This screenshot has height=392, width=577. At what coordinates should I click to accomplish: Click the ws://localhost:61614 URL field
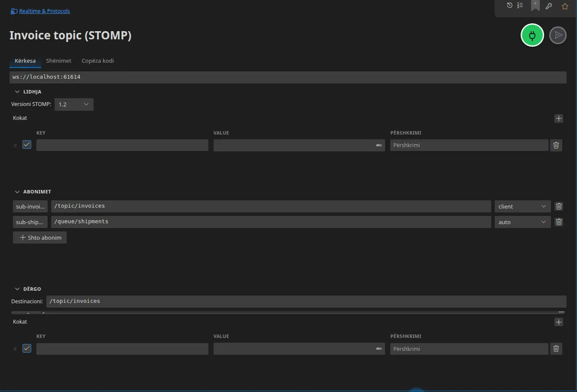point(288,77)
